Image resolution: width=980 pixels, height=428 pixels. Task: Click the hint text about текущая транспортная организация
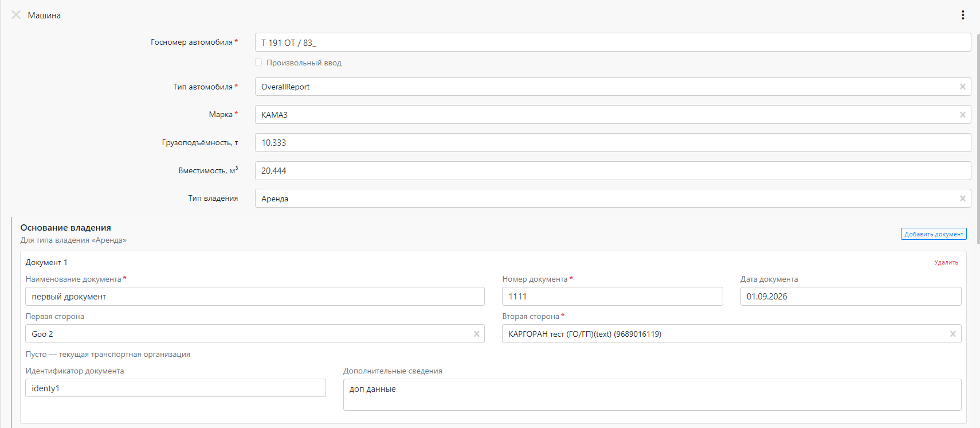(108, 354)
